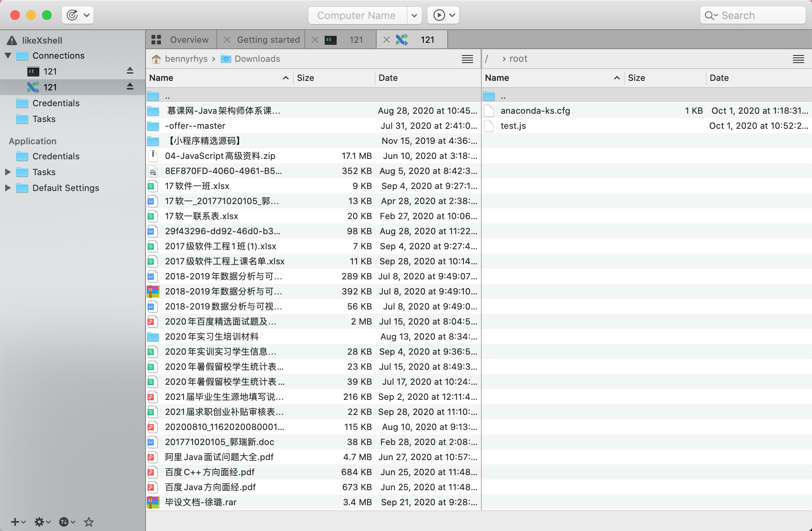Viewport: 812px width, 531px height.
Task: Select the 201771020105_郭瑞新.doc document
Action: pyautogui.click(x=313, y=442)
